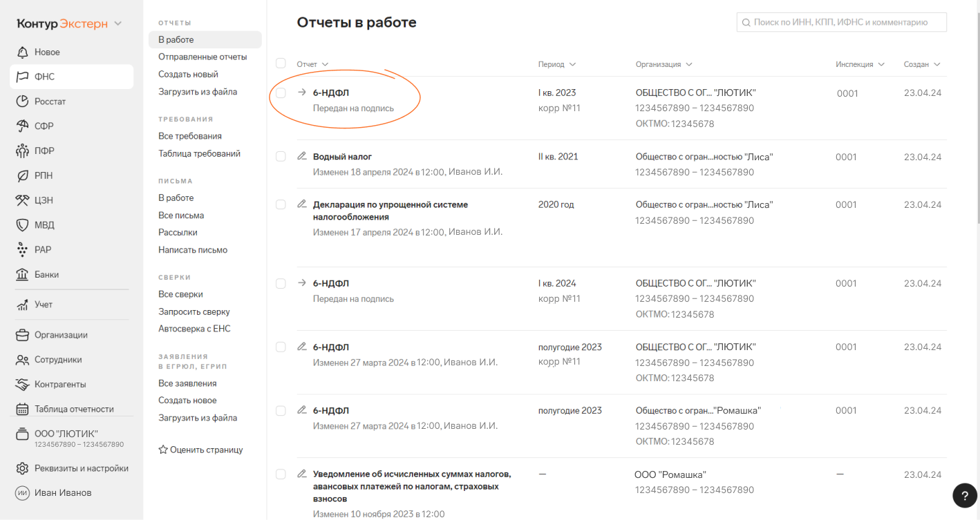Open the Новое bell icon

(22, 52)
